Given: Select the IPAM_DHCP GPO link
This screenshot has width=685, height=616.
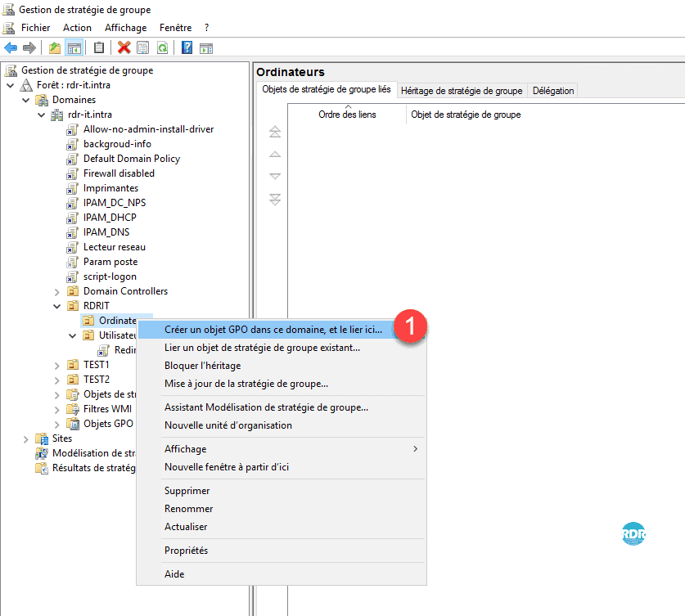Looking at the screenshot, I should (110, 218).
